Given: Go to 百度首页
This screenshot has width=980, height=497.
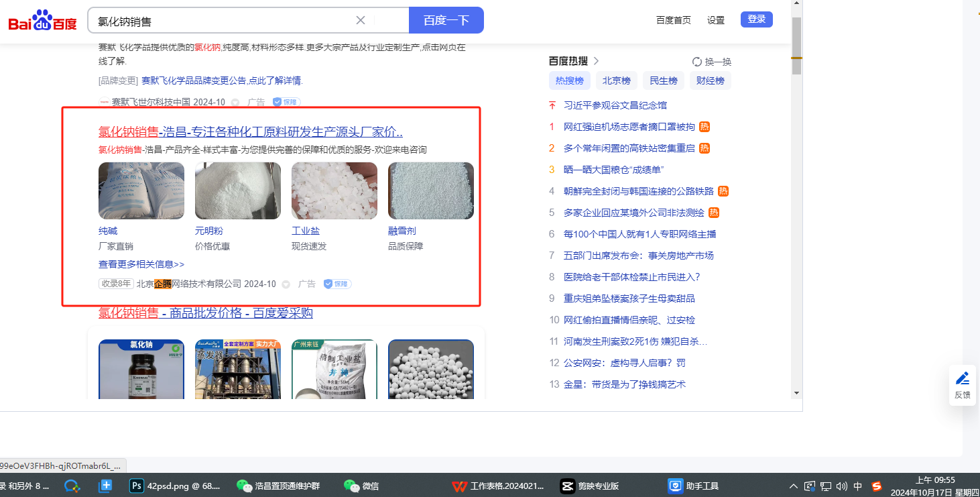Looking at the screenshot, I should click(x=674, y=20).
